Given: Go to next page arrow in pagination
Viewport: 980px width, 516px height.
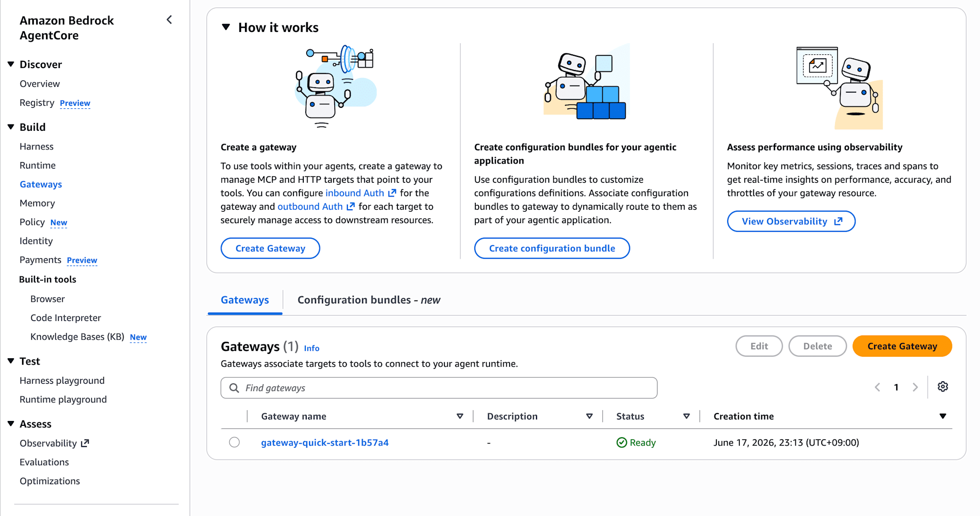Looking at the screenshot, I should 915,387.
